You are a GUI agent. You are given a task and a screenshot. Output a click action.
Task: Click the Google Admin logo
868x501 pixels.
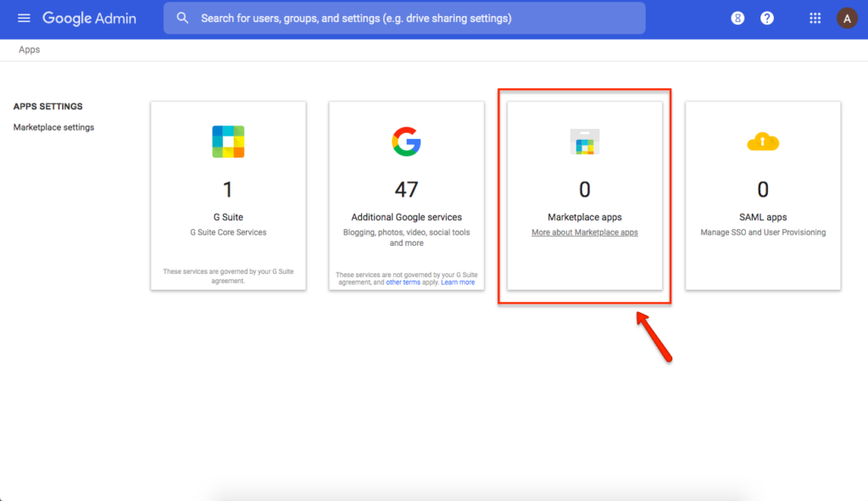pyautogui.click(x=89, y=19)
